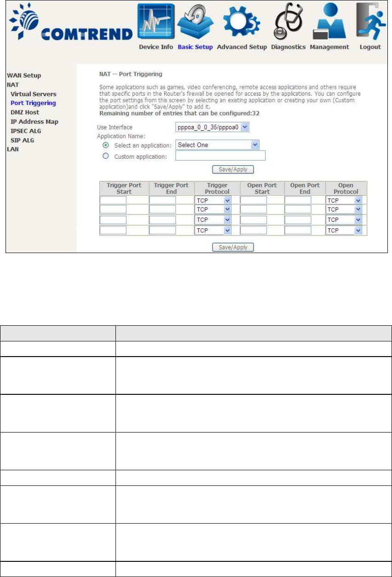The width and height of the screenshot is (392, 577).
Task: Click first row Trigger Port Start field
Action: point(113,200)
